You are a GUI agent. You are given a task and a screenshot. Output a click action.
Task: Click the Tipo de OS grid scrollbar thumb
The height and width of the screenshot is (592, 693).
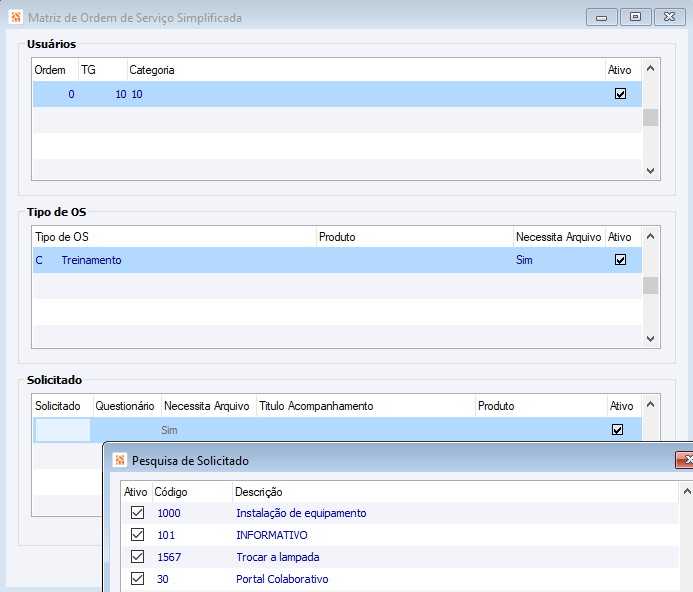[x=650, y=286]
